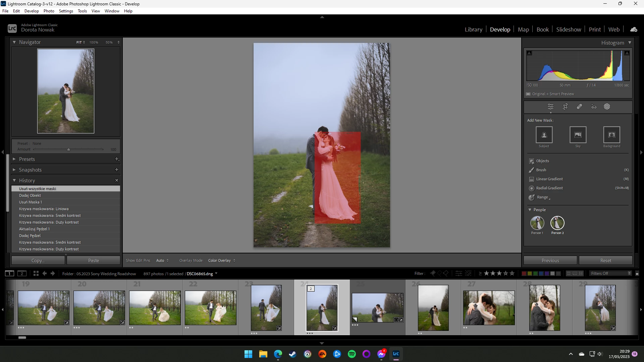Select the Healing tool icon
Screen dimensions: 644x362
click(579, 107)
